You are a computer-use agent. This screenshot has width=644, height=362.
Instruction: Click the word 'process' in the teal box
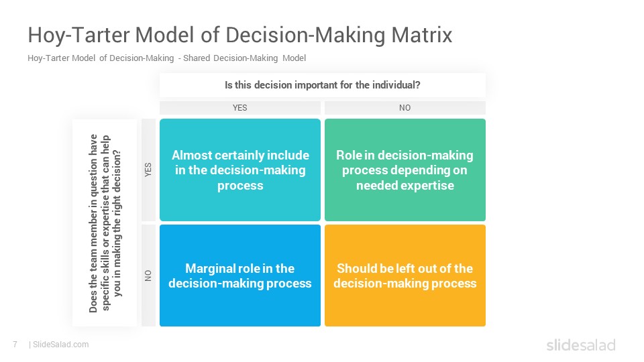click(240, 186)
